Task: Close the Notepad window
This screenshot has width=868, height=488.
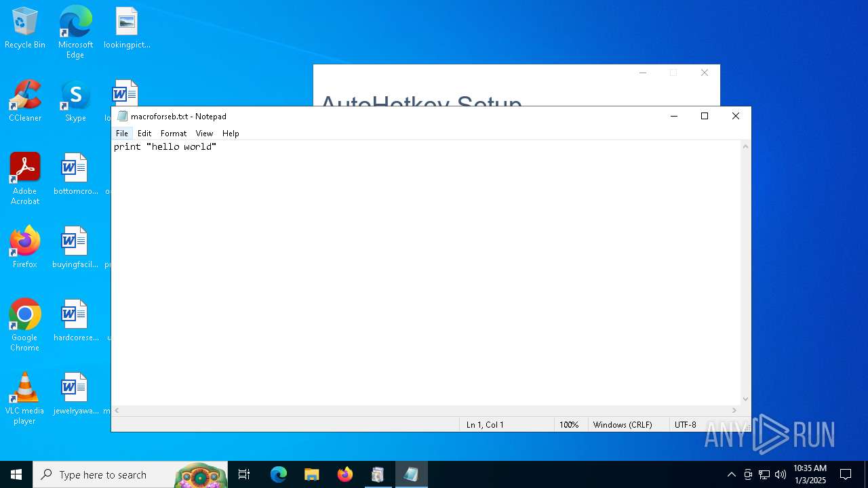Action: point(736,116)
